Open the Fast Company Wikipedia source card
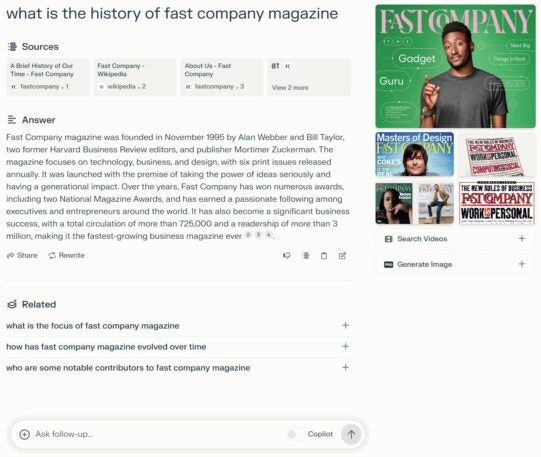 135,77
